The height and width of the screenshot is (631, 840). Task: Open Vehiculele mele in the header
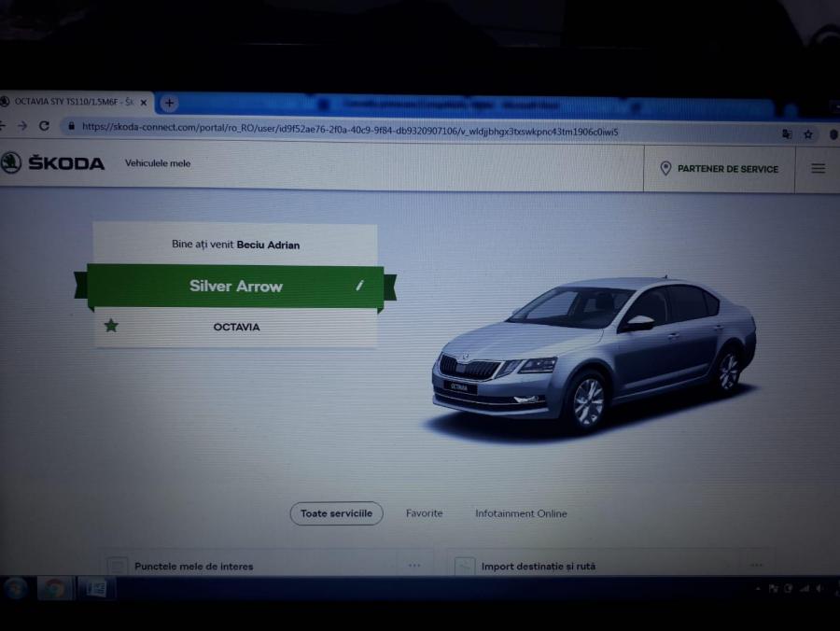click(158, 163)
